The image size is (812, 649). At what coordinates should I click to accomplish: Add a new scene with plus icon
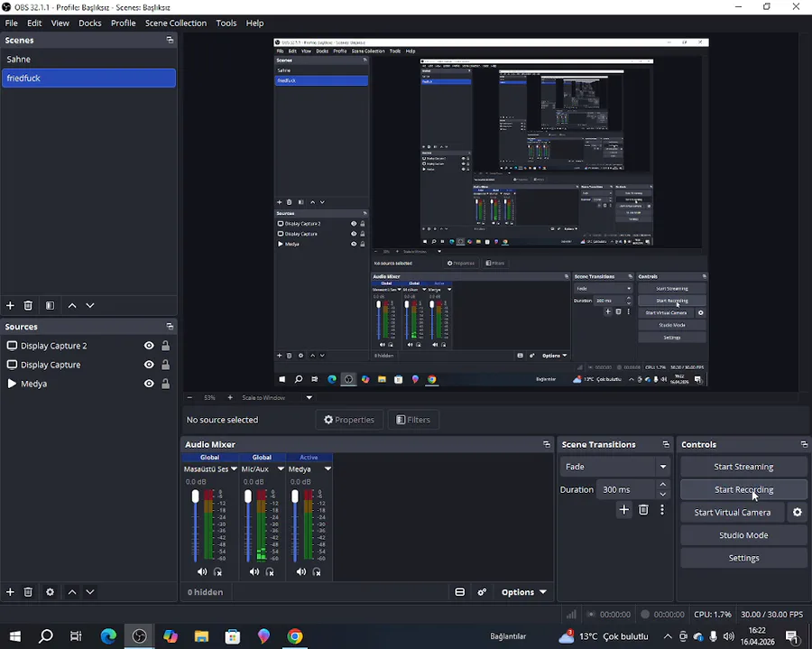pos(10,306)
